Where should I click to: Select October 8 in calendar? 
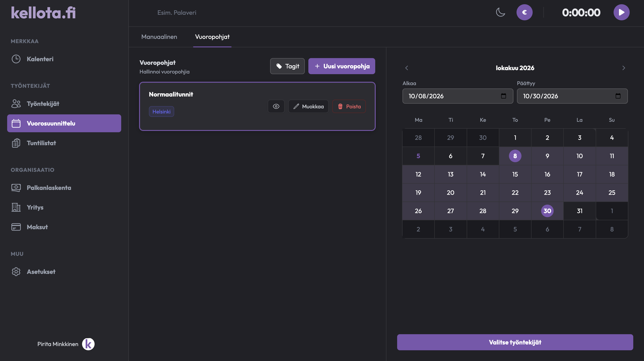tap(515, 156)
